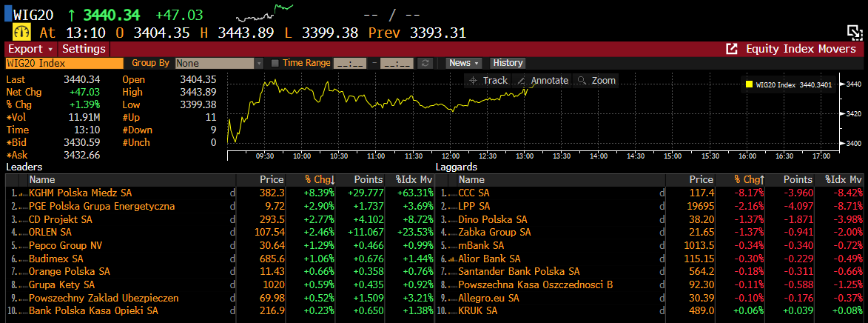The height and width of the screenshot is (323, 868).
Task: Click the WIG20 mini sparkline chart in header
Action: [x=264, y=12]
